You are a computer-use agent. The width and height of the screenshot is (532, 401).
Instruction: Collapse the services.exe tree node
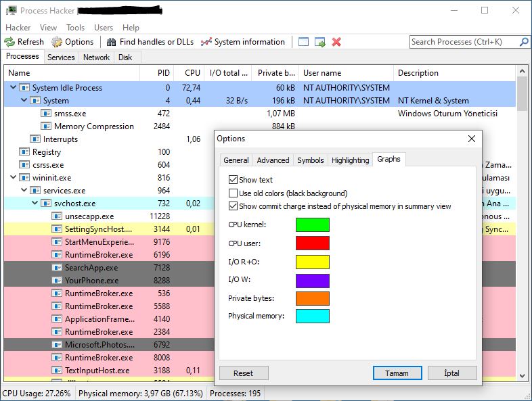click(24, 190)
